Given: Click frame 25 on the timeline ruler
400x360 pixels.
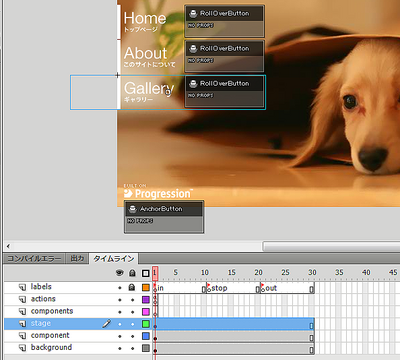Looking at the screenshot, I should tap(285, 273).
